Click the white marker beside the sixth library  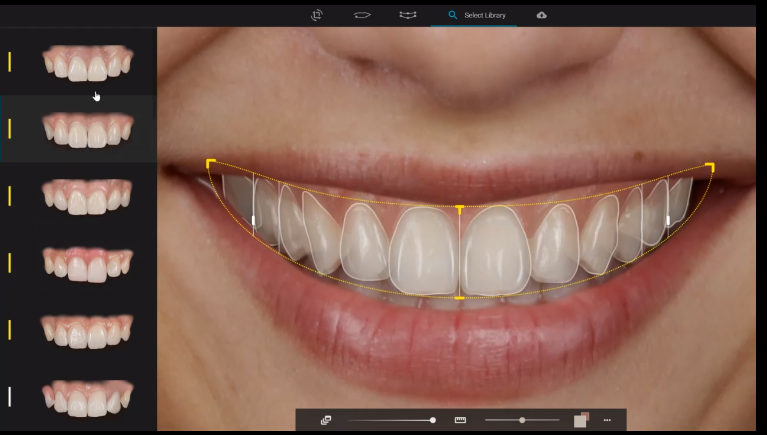click(9, 397)
